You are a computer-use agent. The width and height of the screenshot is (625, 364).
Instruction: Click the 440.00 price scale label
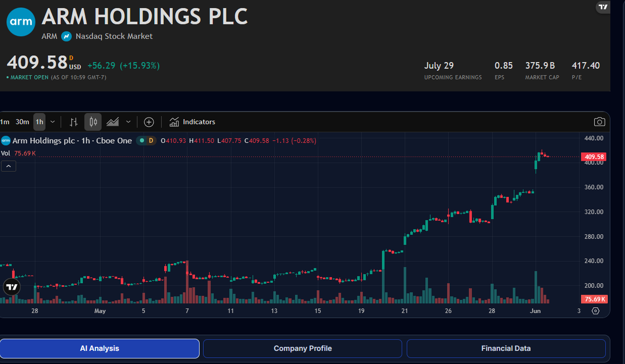pos(594,138)
